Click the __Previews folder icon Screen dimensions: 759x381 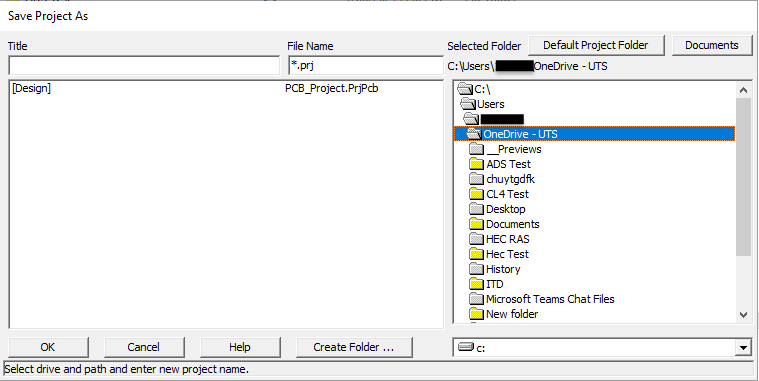477,149
